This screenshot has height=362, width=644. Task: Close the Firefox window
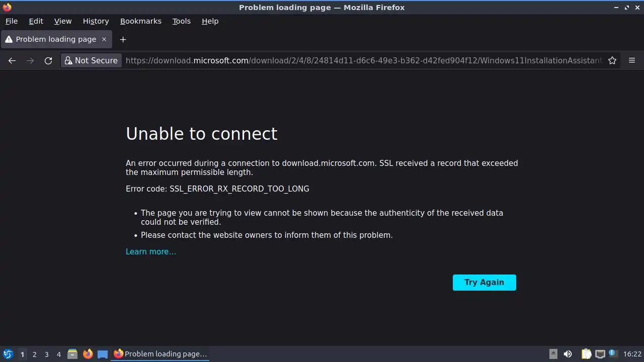pyautogui.click(x=637, y=8)
